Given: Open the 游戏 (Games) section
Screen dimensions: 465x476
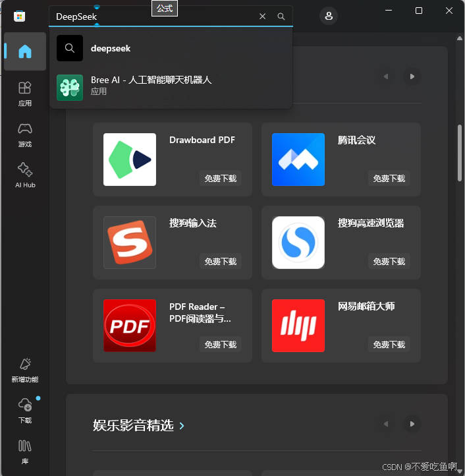Looking at the screenshot, I should point(25,135).
